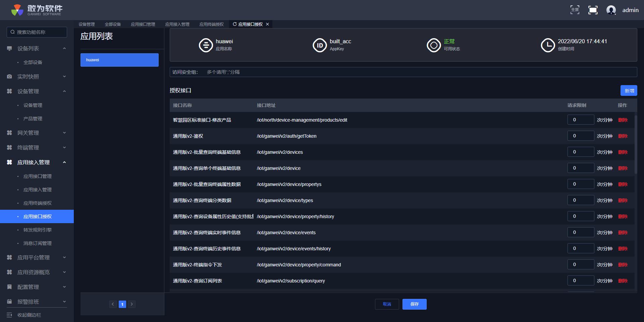Click the refresh icon on 应用接口授权 tab

pyautogui.click(x=235, y=24)
